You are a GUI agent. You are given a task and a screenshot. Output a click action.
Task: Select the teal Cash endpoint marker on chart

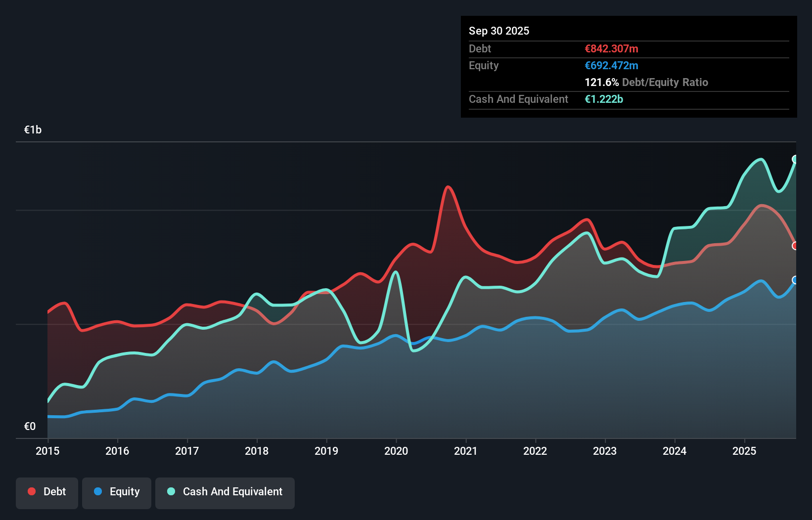pos(795,160)
